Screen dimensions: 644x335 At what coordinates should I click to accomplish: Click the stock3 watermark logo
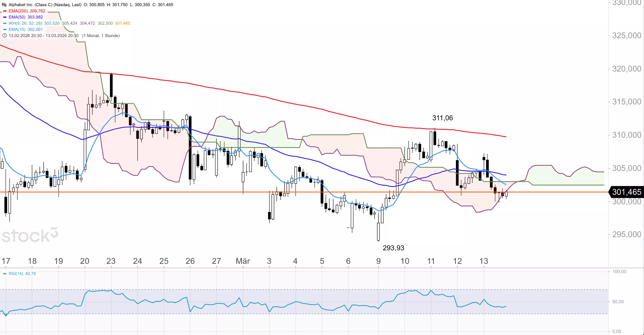point(30,235)
